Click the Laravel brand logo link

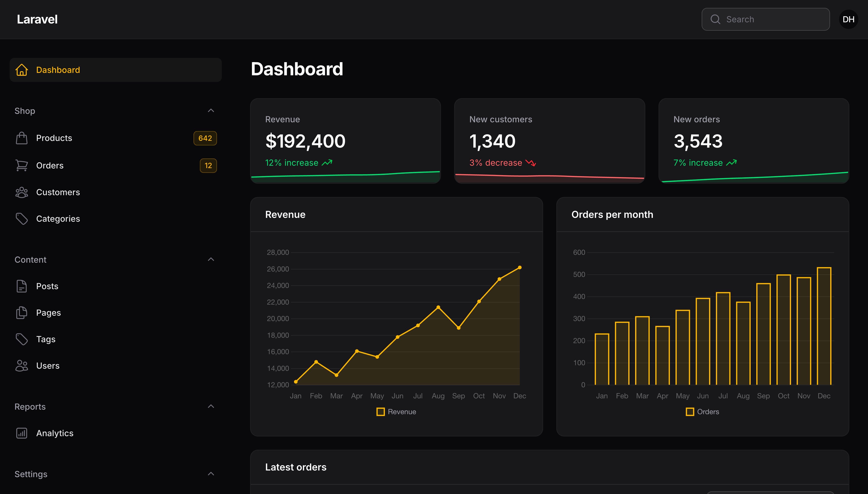coord(37,19)
